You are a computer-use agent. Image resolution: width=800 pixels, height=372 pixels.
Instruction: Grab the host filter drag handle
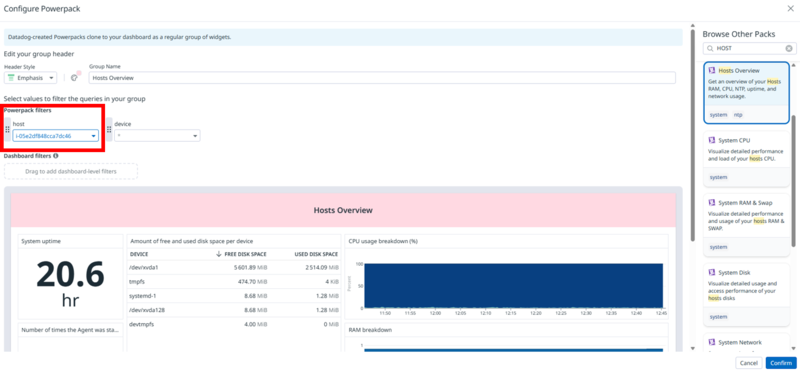8,130
